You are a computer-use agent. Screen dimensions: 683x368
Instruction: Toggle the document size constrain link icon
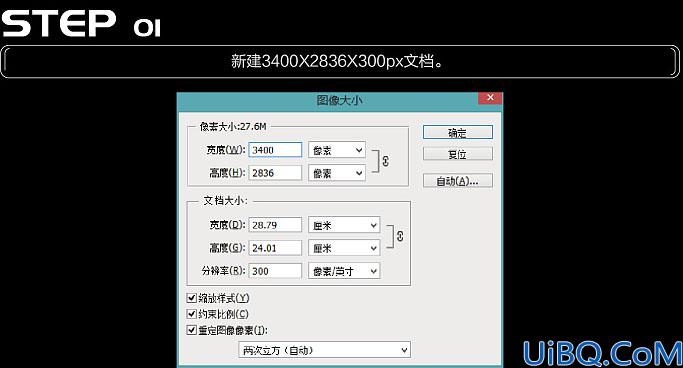tap(400, 236)
